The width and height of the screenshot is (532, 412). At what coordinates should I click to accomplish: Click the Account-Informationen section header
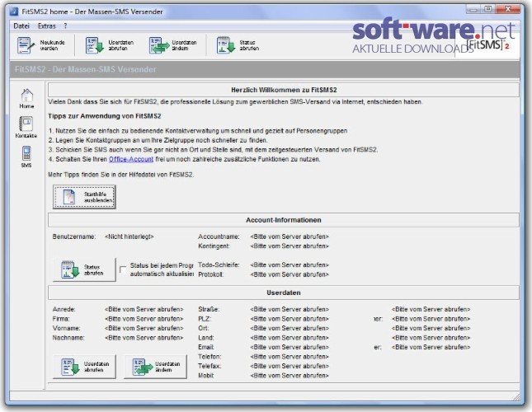284,220
